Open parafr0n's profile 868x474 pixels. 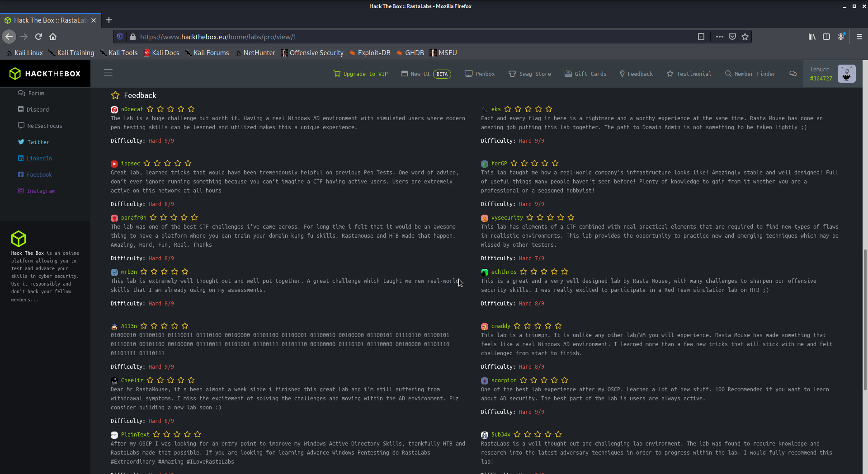point(134,218)
